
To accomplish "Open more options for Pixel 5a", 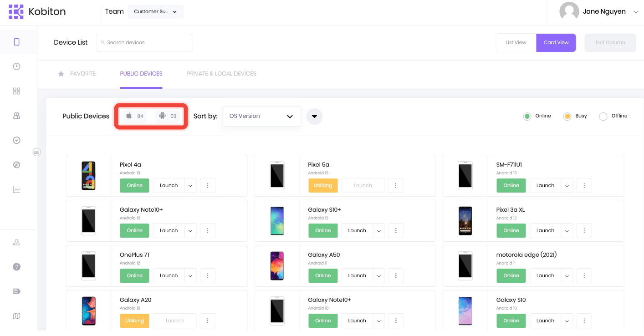I will pyautogui.click(x=396, y=185).
